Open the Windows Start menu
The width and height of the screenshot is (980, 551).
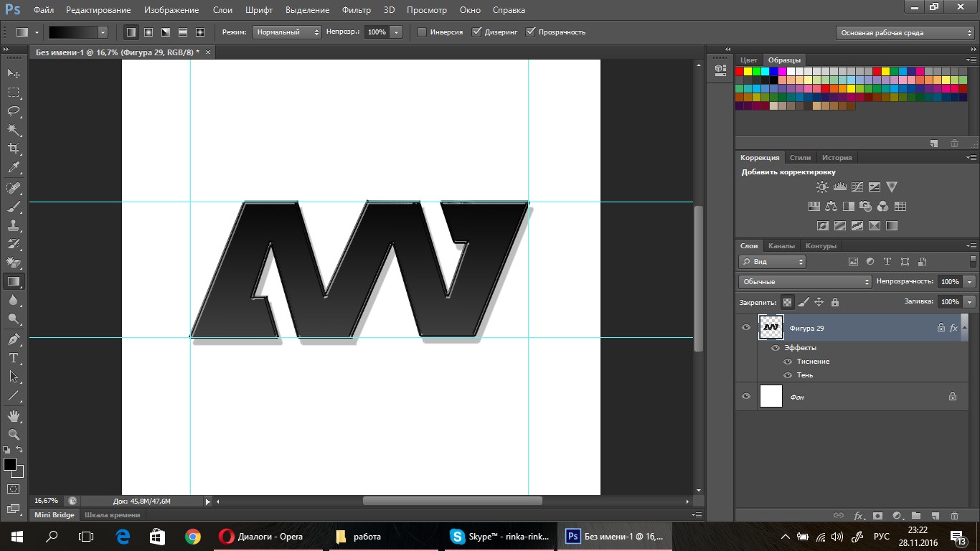coord(17,536)
